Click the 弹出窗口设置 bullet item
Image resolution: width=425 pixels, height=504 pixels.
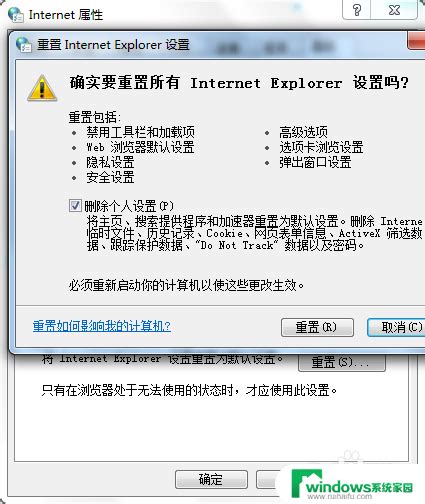[315, 163]
